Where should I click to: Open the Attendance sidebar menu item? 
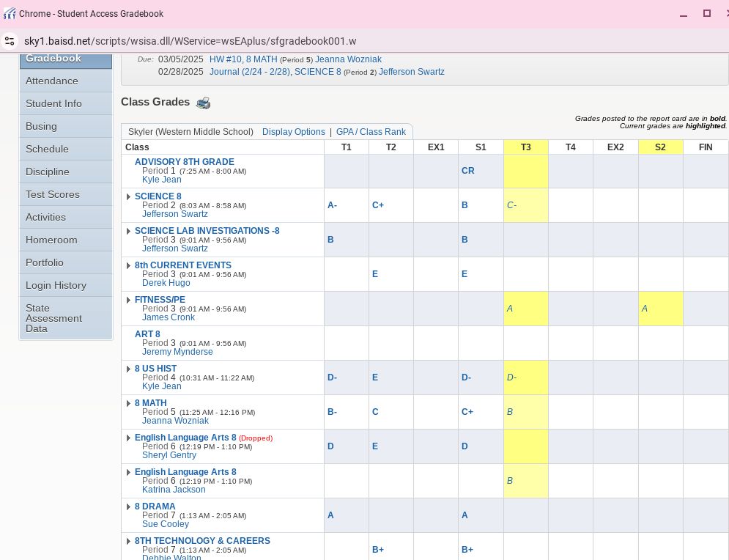click(x=52, y=81)
